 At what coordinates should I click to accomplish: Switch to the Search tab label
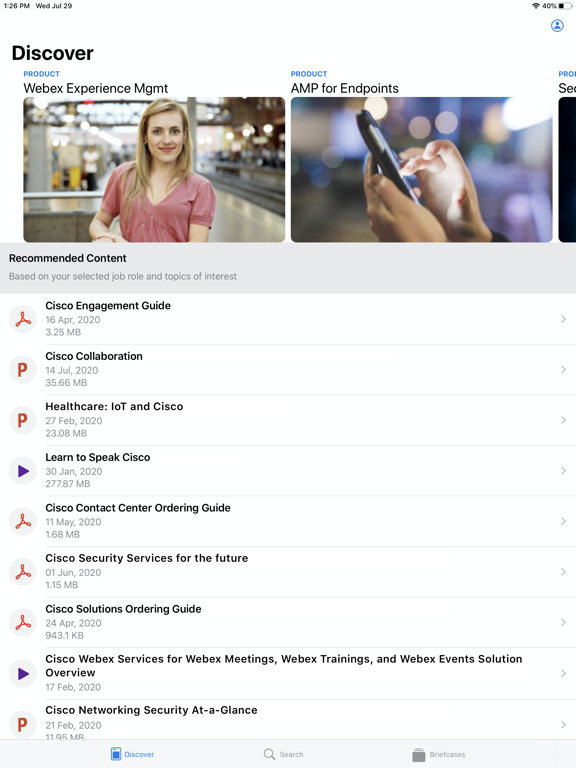(291, 754)
